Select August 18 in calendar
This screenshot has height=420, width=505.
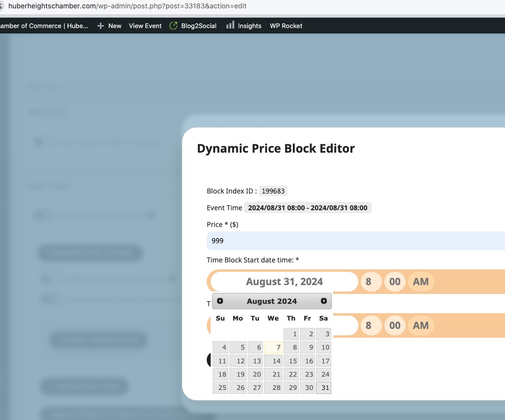pyautogui.click(x=221, y=374)
